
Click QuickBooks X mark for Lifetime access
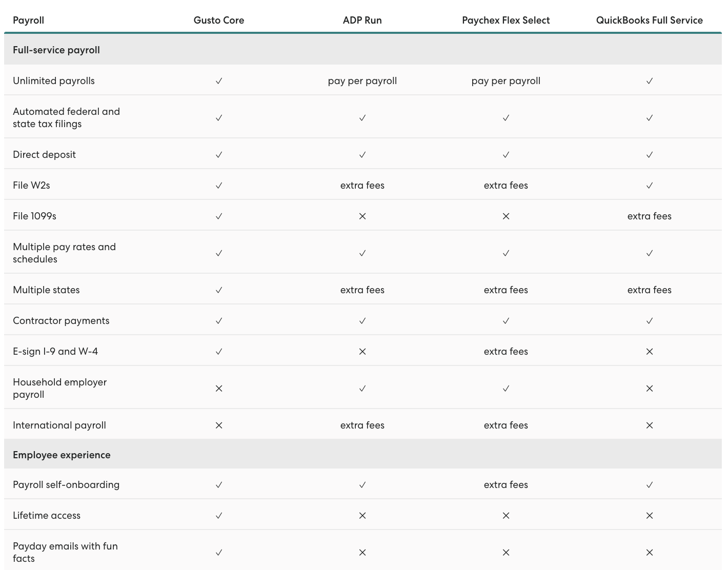tap(650, 516)
